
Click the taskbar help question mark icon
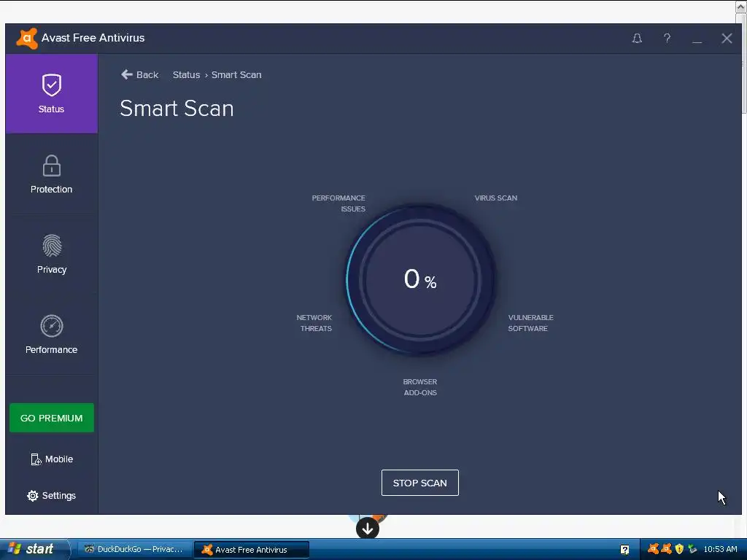point(624,550)
